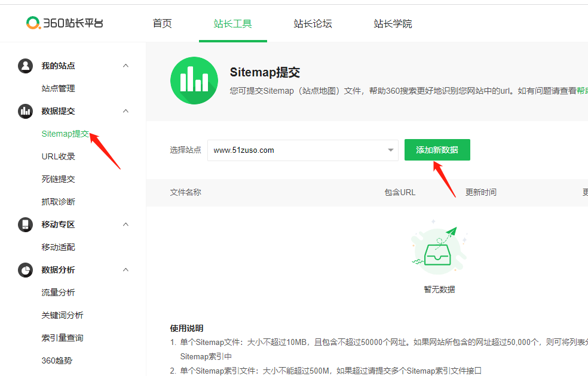
Task: Open 移动适配 in the sidebar
Action: 58,247
